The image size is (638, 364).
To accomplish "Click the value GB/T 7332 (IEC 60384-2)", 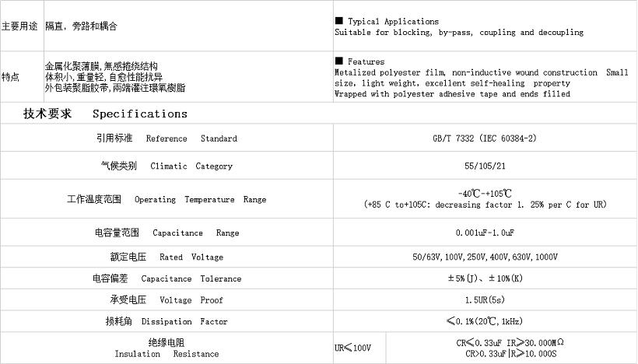I will [485, 138].
